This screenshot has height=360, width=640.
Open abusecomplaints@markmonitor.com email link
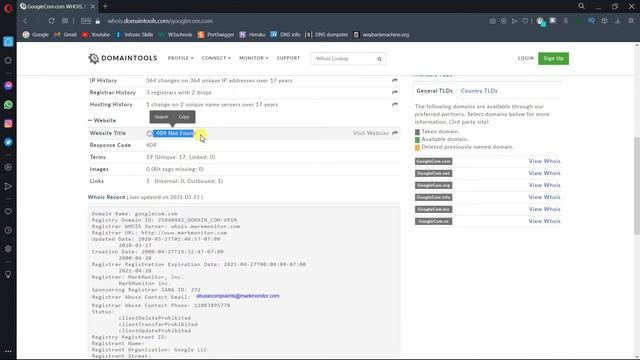point(238,296)
